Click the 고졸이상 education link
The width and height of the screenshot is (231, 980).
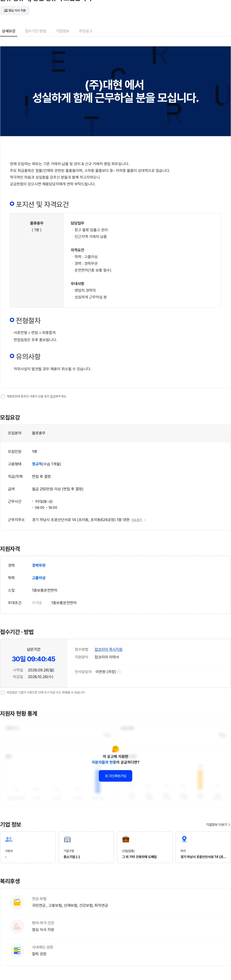(x=38, y=578)
